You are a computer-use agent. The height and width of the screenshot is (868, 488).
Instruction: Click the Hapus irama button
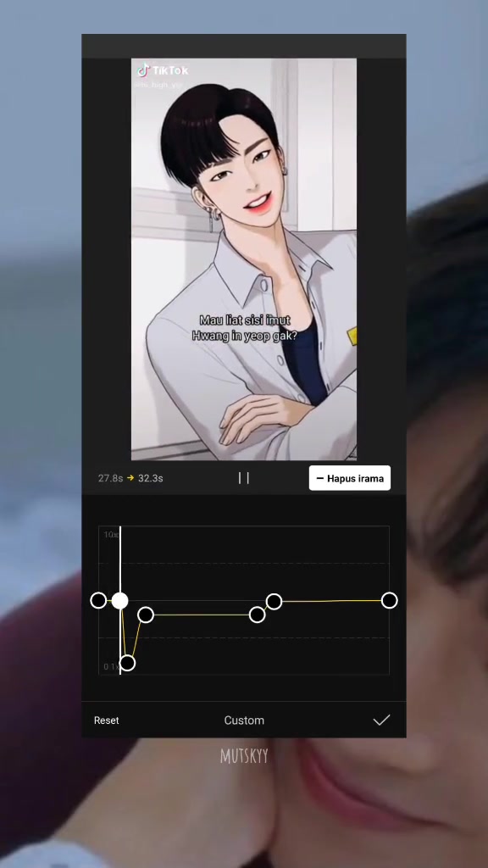(x=350, y=478)
